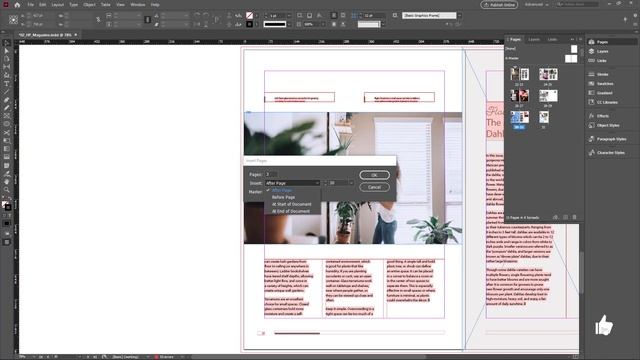
Task: Click the Adobe Stock search field
Action: (x=577, y=4)
